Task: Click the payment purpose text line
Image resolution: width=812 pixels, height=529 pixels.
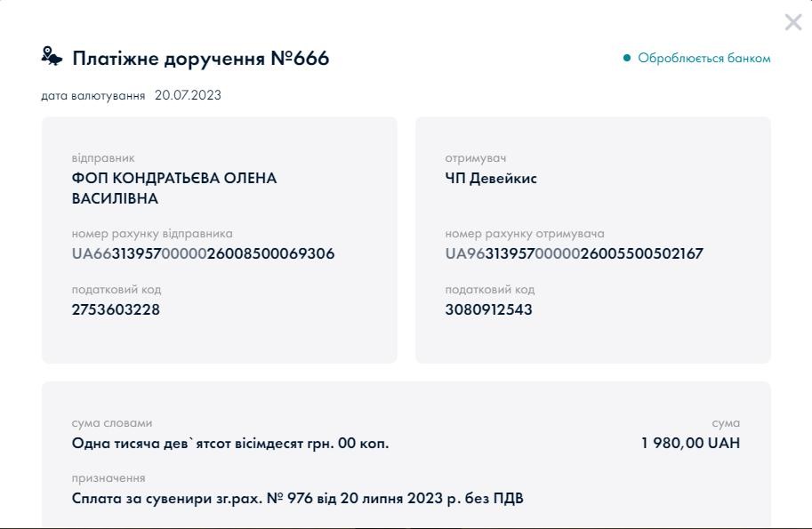Action: point(297,498)
